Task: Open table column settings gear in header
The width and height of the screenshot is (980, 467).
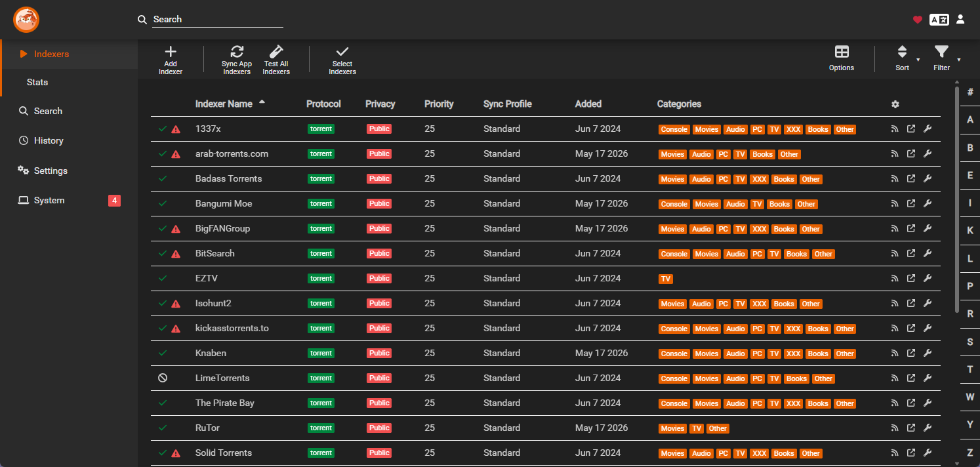Action: [895, 104]
